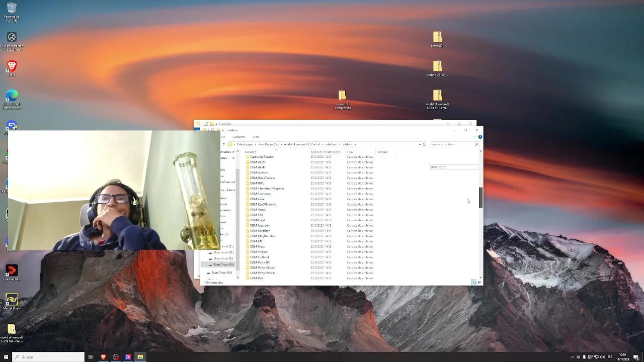
Task: Open the File Explorer taskbar icon
Action: click(140, 357)
